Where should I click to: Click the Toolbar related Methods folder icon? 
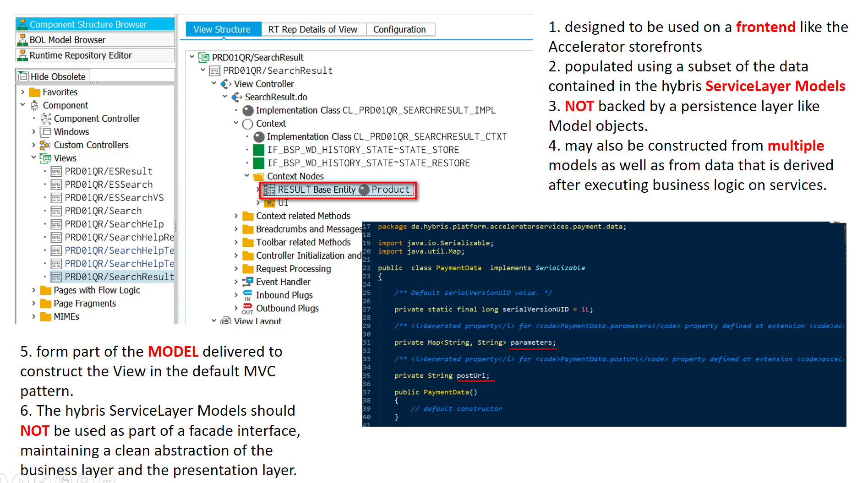tap(248, 242)
